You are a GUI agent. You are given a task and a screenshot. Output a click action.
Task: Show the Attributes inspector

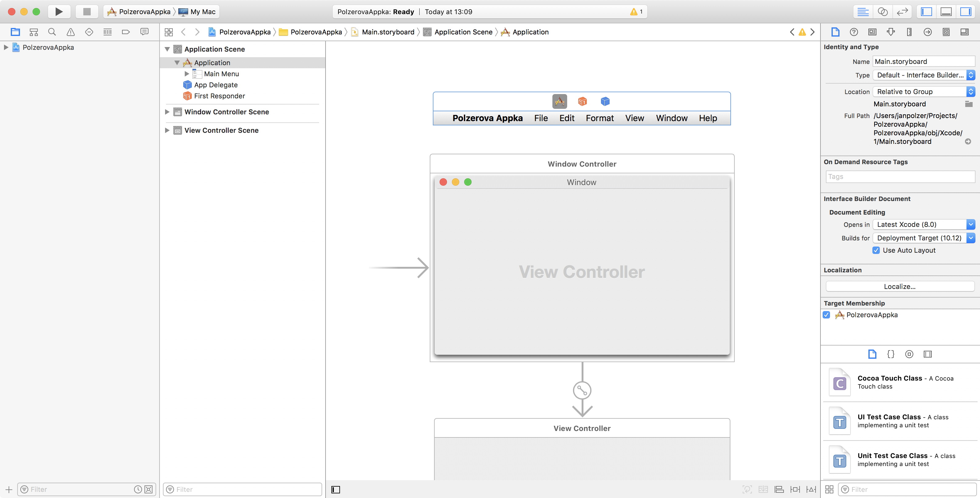pos(891,32)
